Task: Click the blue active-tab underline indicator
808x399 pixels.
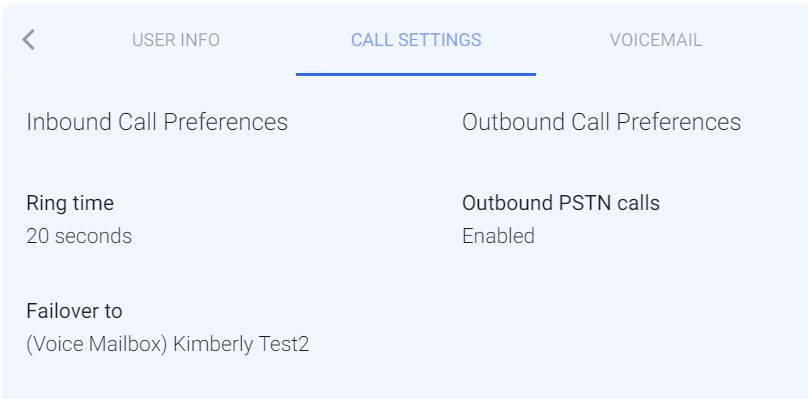Action: pyautogui.click(x=416, y=74)
